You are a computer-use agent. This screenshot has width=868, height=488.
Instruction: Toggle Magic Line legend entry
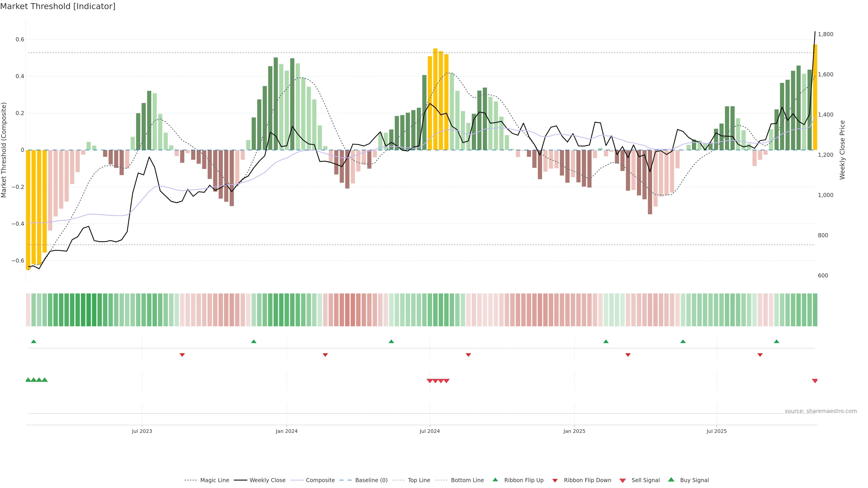pos(214,480)
